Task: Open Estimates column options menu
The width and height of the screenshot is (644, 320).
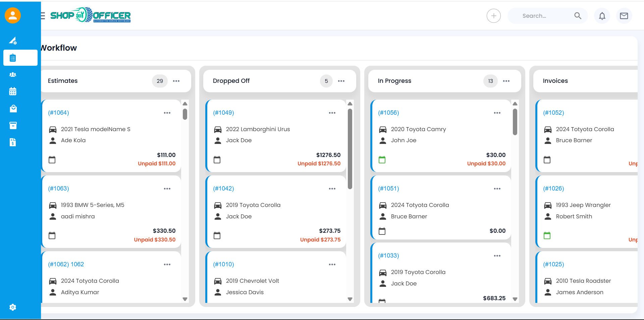Action: click(176, 81)
